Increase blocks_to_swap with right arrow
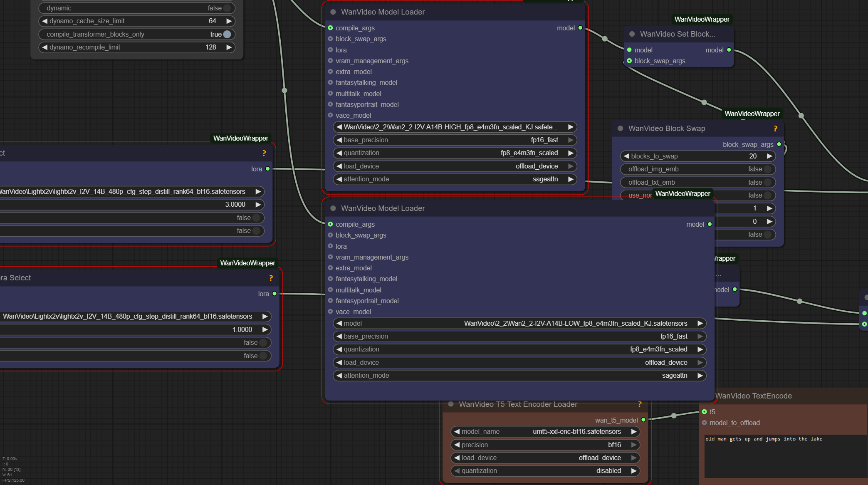 click(769, 156)
